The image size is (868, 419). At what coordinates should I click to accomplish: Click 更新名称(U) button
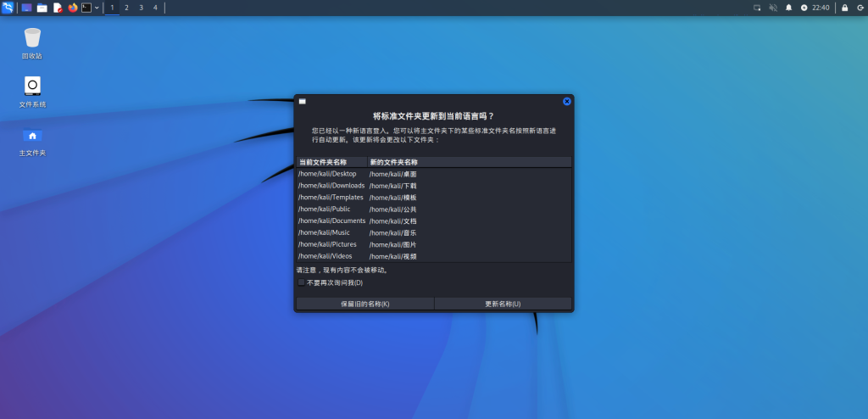(503, 304)
